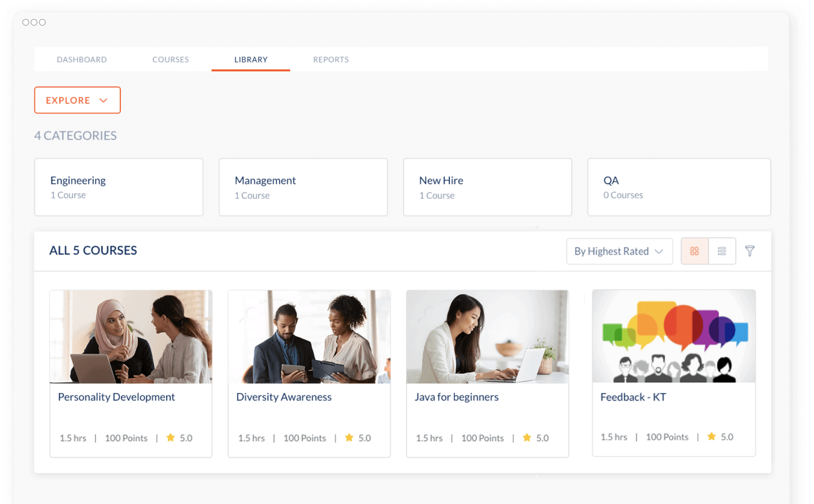Open the New Hire category card
Screen dimensions: 814x504
487,187
